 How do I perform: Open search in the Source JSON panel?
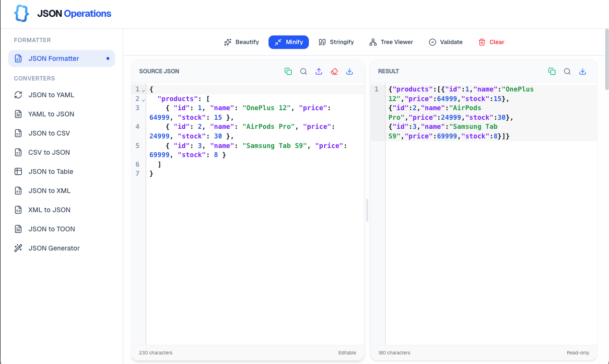(x=304, y=71)
